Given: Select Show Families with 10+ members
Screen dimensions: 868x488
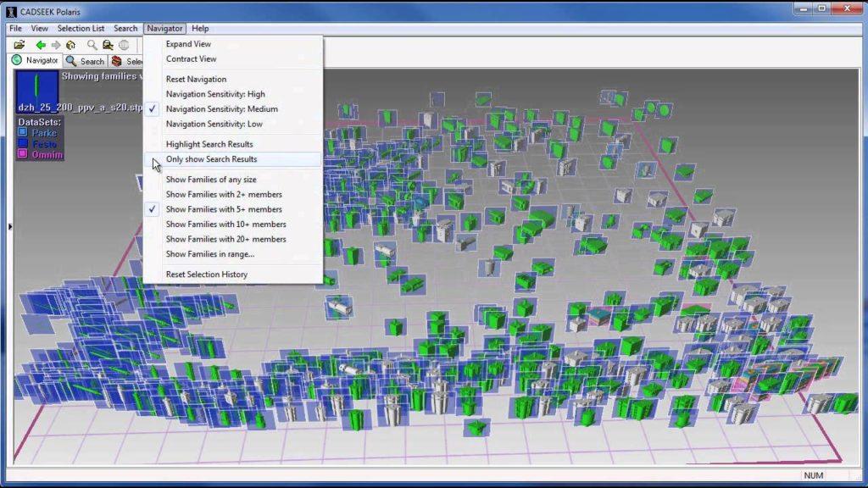Looking at the screenshot, I should [x=233, y=224].
